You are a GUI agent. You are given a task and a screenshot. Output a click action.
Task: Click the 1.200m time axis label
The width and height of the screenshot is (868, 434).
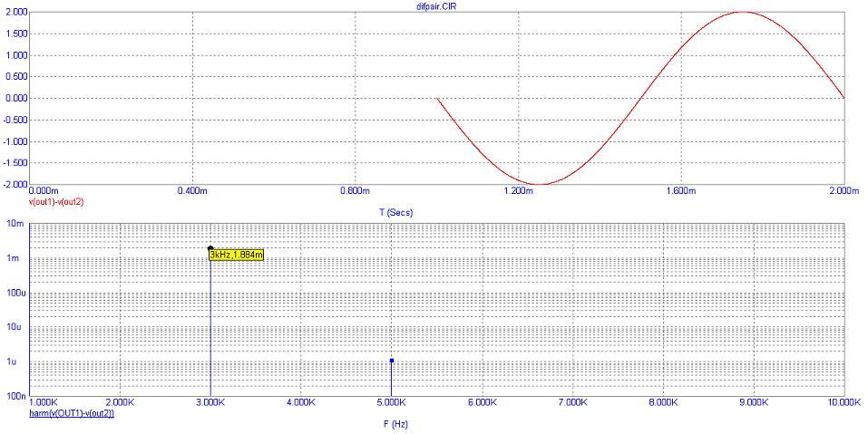point(518,191)
